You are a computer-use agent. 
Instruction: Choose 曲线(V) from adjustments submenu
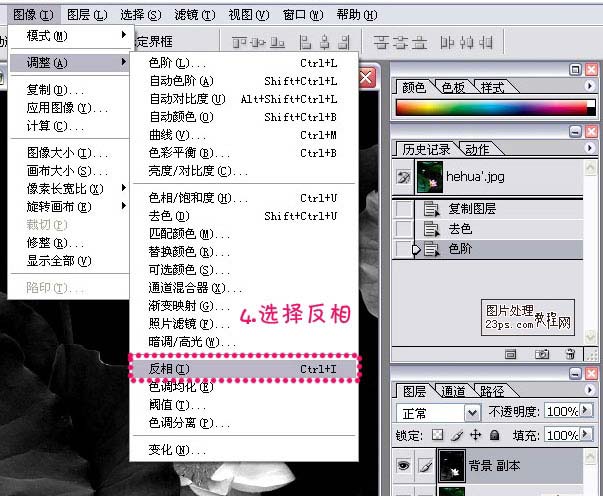(x=244, y=135)
